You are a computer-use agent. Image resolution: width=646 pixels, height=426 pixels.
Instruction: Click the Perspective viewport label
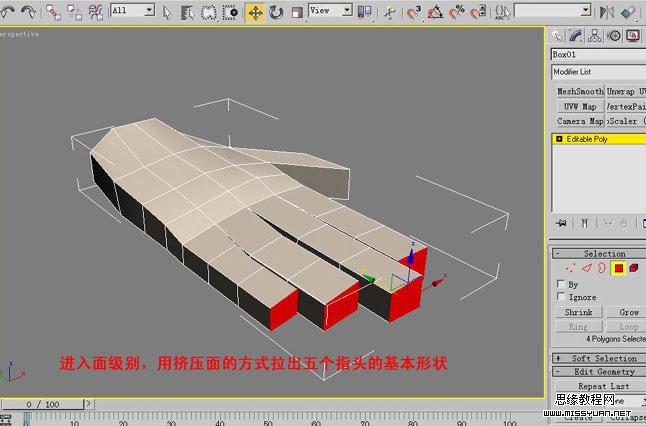[x=19, y=35]
